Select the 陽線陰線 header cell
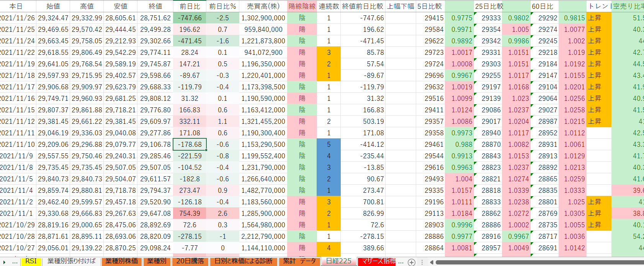 point(302,6)
